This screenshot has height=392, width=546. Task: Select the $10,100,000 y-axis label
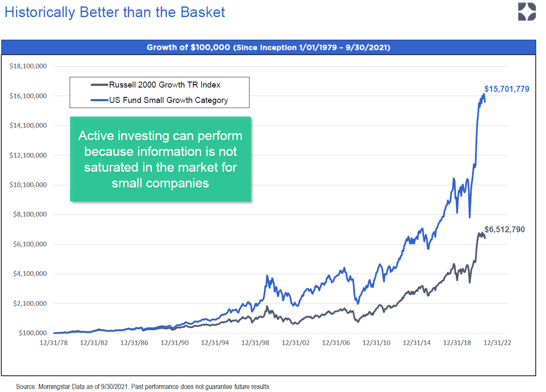point(28,185)
